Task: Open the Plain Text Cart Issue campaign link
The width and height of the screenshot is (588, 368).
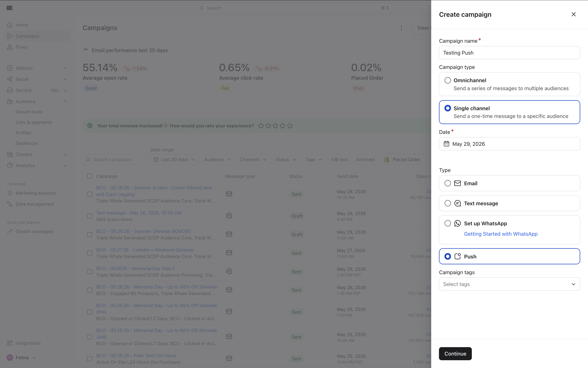Action: [x=136, y=355]
